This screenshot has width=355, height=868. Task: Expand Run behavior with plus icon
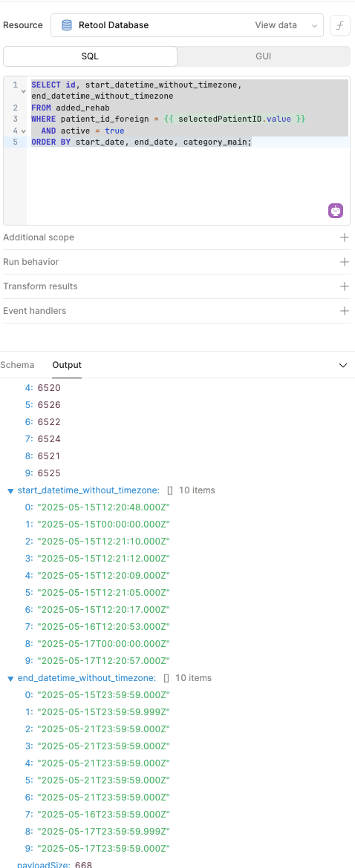(x=345, y=262)
